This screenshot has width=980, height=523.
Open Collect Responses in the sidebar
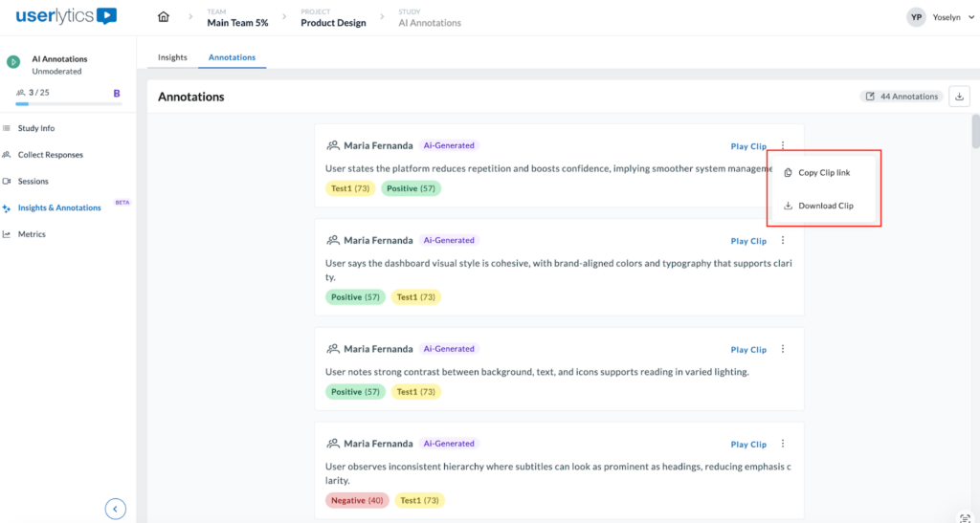pos(50,155)
